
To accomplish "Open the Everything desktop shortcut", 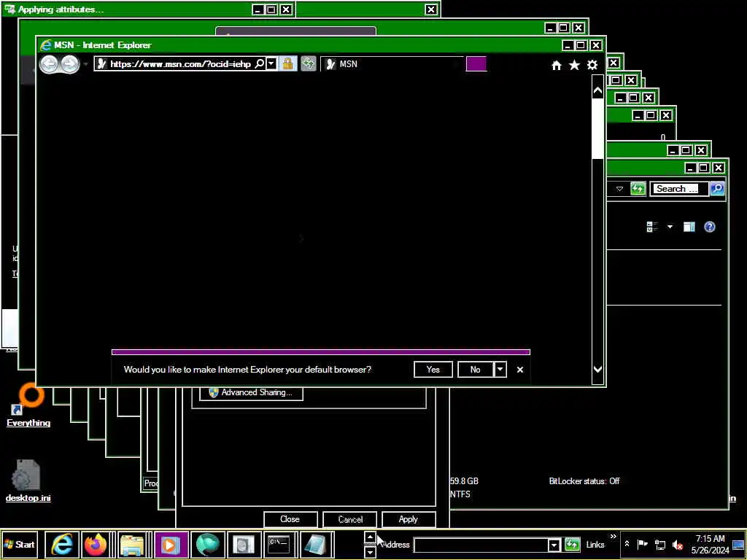I will tap(28, 406).
